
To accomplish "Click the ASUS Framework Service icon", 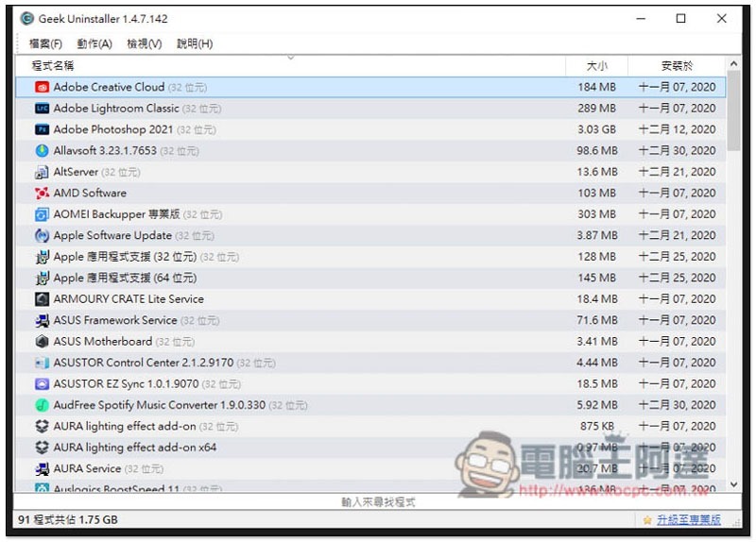I will pos(42,320).
